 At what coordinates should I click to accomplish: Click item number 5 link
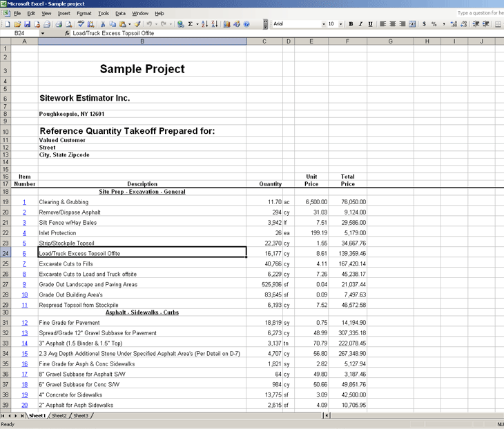(x=24, y=243)
